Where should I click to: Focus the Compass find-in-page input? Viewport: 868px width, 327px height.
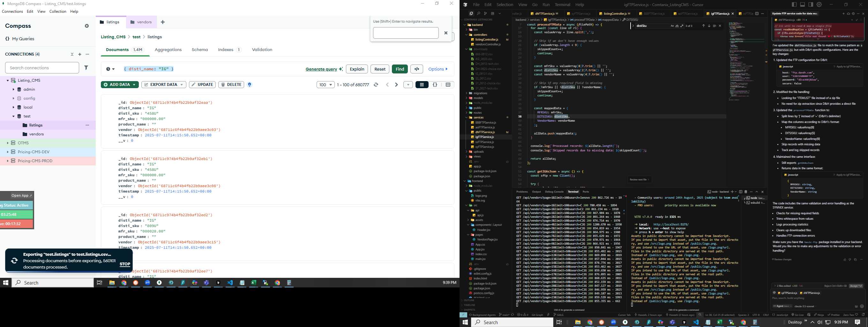pos(406,33)
